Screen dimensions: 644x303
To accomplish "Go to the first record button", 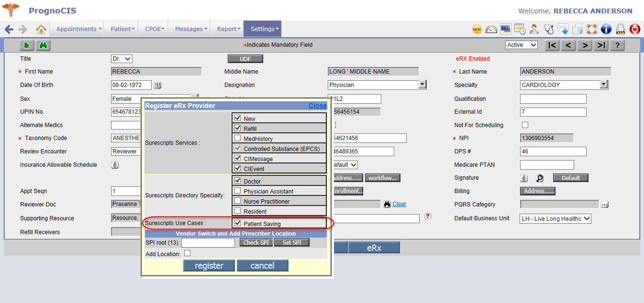I will tap(552, 45).
